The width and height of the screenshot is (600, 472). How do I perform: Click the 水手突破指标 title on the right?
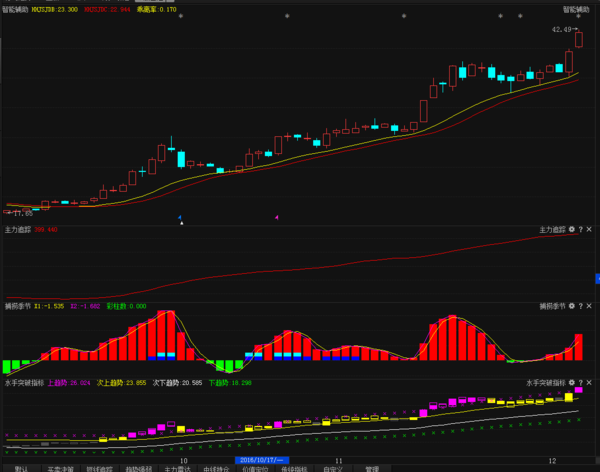point(546,383)
